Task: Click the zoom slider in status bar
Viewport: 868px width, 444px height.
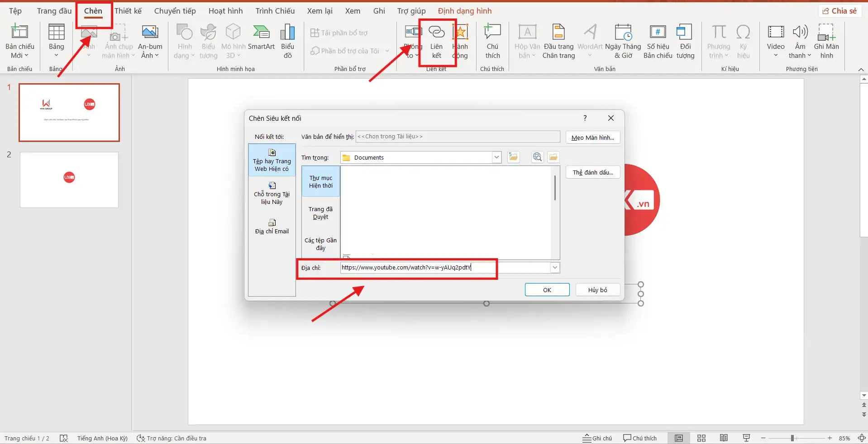Action: point(792,438)
